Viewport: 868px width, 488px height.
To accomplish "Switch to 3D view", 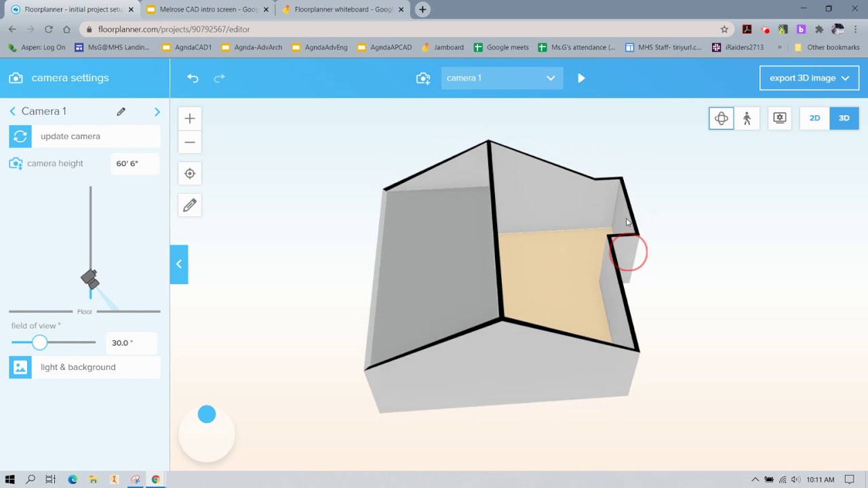I will [x=844, y=118].
